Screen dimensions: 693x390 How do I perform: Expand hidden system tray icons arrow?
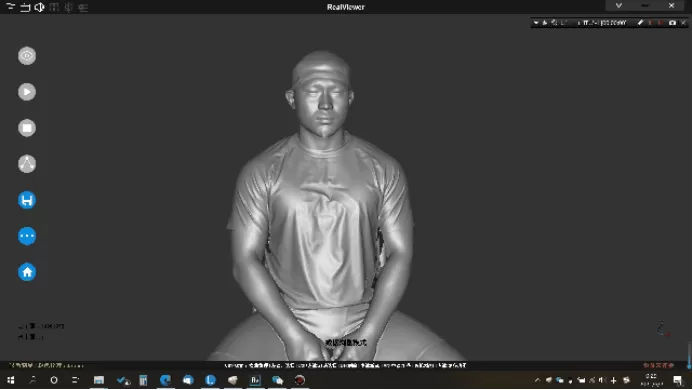tap(537, 380)
